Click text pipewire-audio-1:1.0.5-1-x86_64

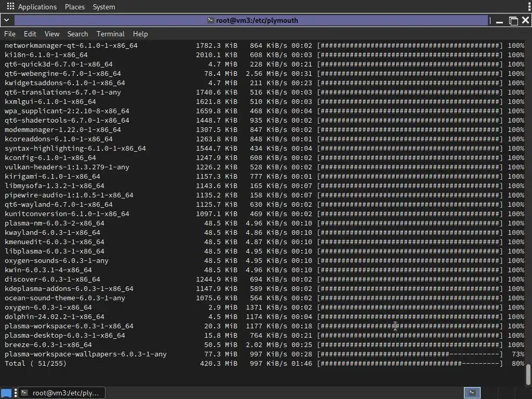pos(69,195)
